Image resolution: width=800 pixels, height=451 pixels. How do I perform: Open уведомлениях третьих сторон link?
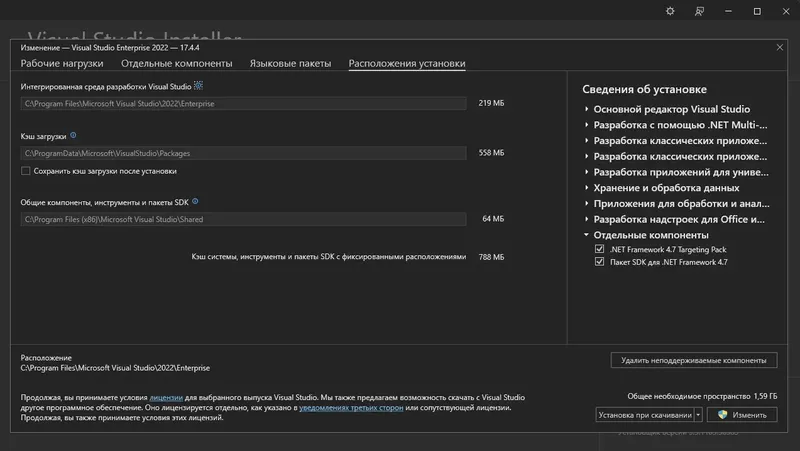click(351, 408)
